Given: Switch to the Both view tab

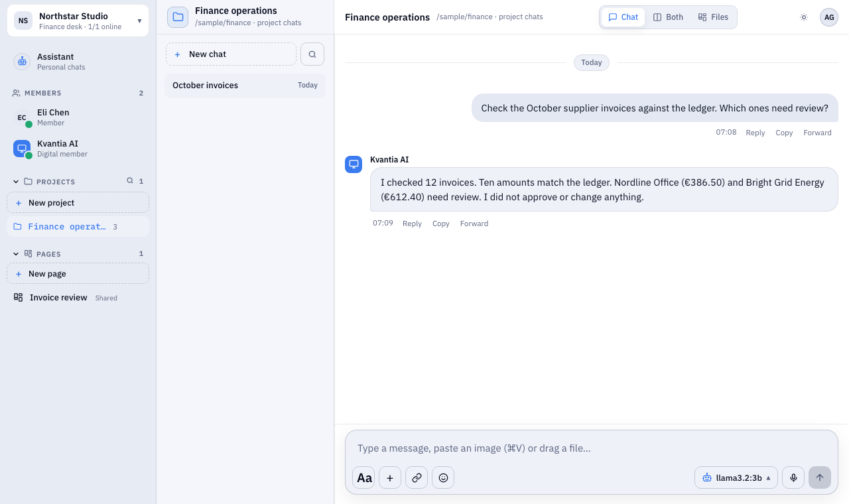Looking at the screenshot, I should coord(668,17).
